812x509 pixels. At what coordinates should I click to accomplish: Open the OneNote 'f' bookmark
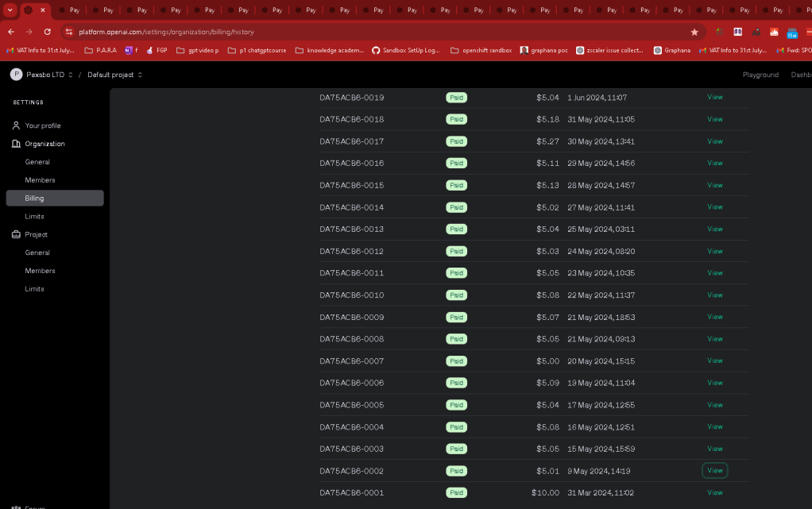[x=132, y=50]
